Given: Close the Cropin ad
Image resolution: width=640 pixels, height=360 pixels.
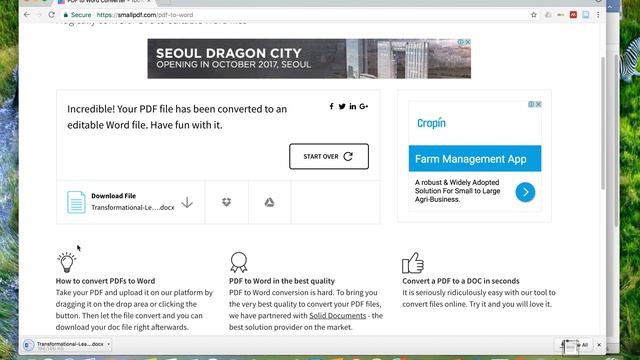Looking at the screenshot, I should tap(538, 104).
